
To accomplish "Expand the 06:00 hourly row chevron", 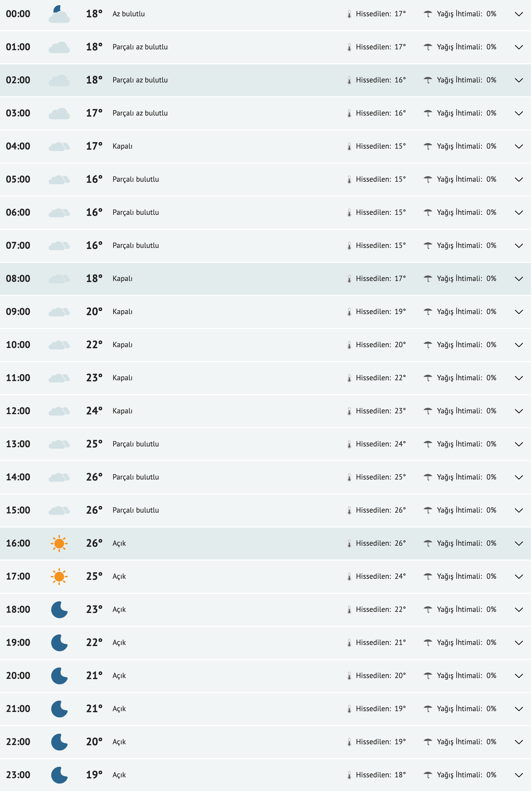I will pyautogui.click(x=519, y=213).
